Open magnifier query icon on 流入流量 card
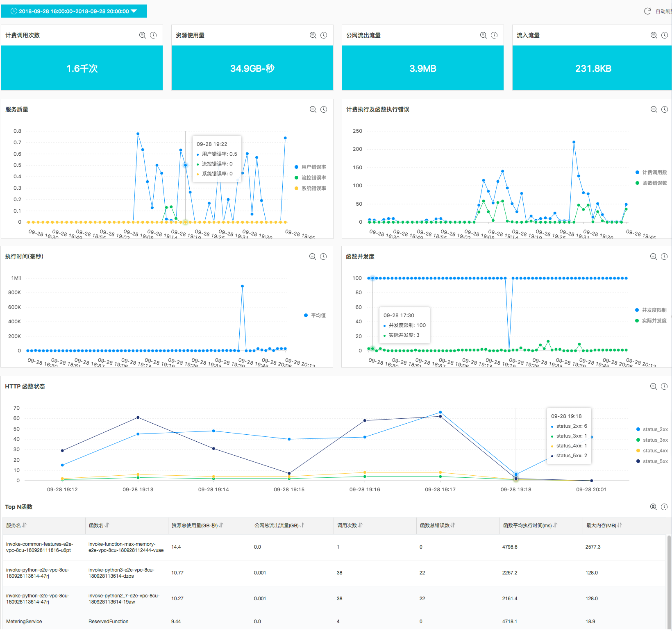This screenshot has width=672, height=631. tap(654, 35)
